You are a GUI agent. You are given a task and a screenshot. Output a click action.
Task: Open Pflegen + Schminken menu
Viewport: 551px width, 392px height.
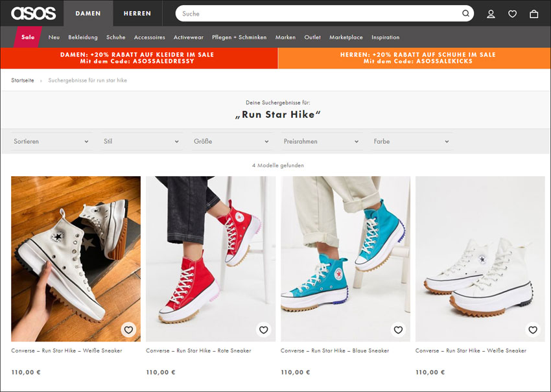pos(239,37)
